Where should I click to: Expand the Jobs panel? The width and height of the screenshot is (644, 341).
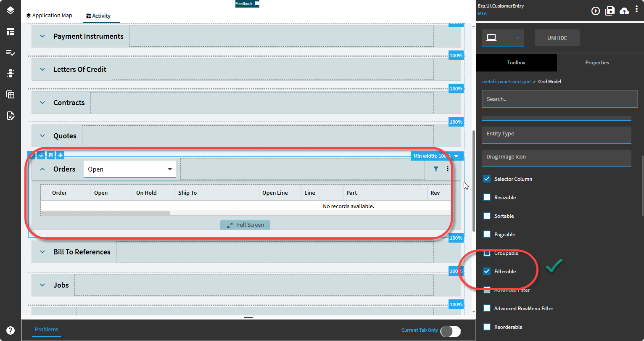[x=42, y=285]
